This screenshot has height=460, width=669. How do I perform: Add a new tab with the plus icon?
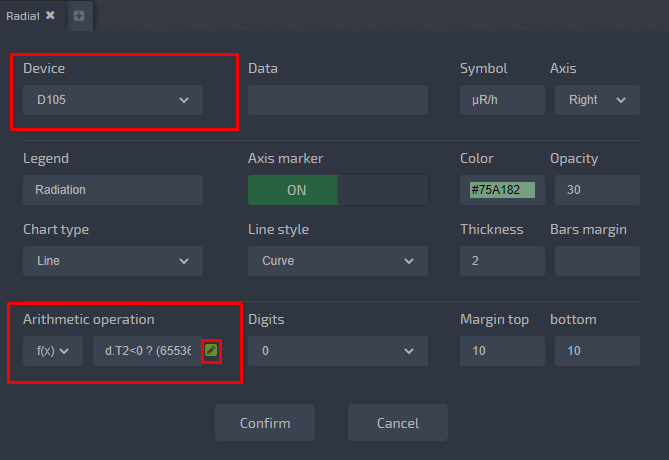(x=79, y=16)
